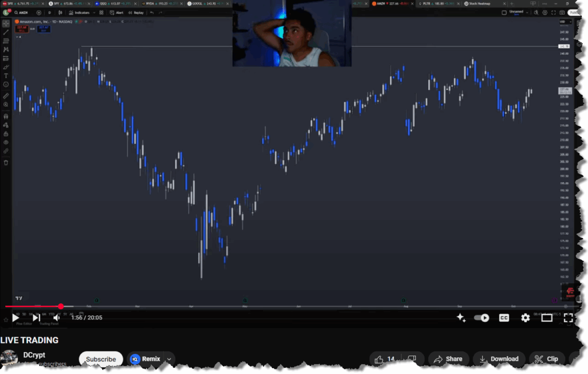
Task: Toggle hide-all-drawings eye icon
Action: (6, 142)
